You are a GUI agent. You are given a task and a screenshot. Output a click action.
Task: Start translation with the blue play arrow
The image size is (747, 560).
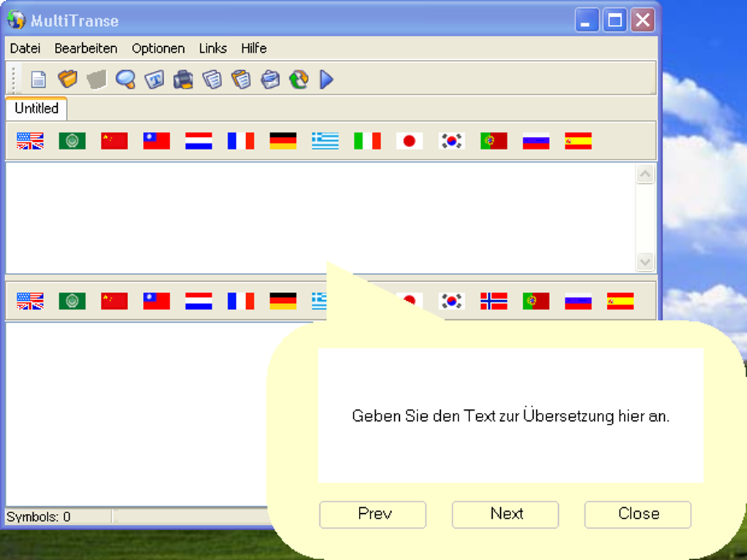pyautogui.click(x=327, y=79)
